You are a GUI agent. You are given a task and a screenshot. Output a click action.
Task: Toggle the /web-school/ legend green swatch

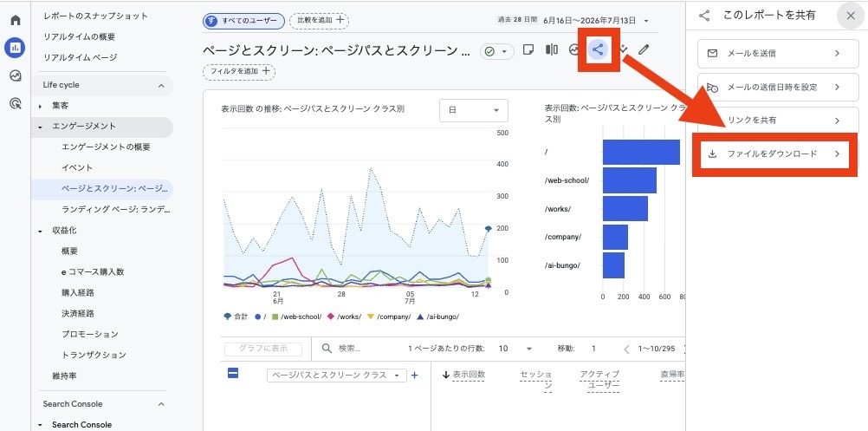[275, 317]
